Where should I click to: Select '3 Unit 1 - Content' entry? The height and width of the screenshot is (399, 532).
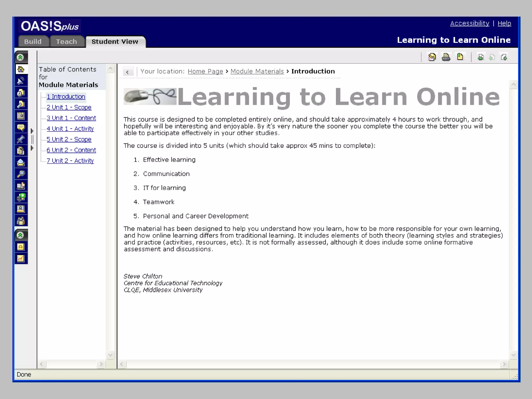pyautogui.click(x=71, y=118)
